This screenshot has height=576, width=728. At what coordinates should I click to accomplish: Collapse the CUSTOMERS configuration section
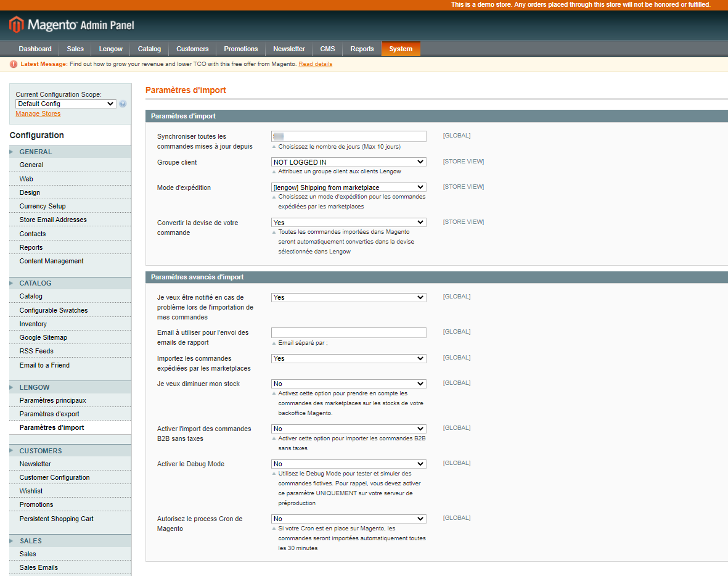tap(70, 451)
